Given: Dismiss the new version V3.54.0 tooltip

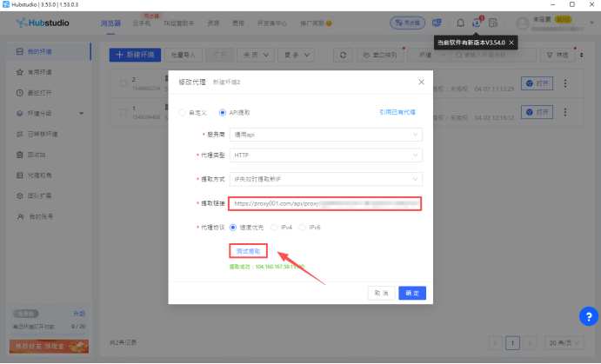Looking at the screenshot, I should [511, 43].
